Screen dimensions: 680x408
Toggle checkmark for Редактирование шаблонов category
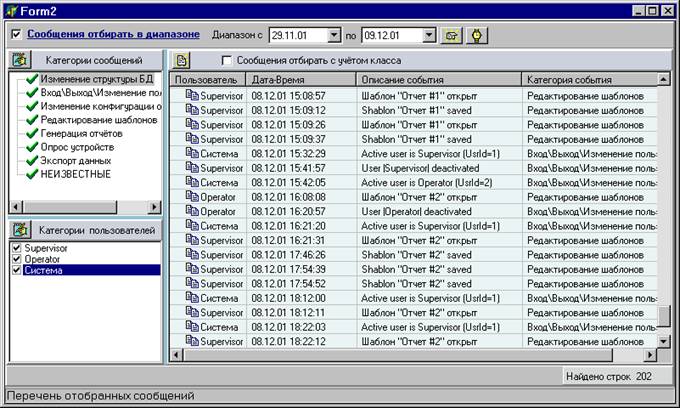pyautogui.click(x=32, y=120)
